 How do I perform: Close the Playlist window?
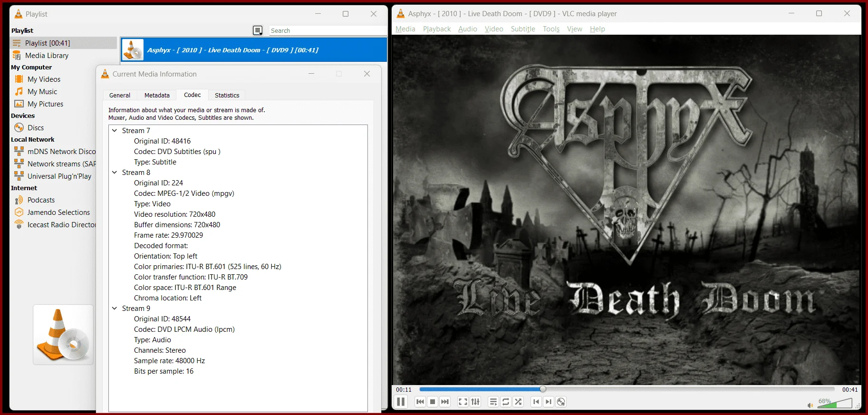[374, 14]
